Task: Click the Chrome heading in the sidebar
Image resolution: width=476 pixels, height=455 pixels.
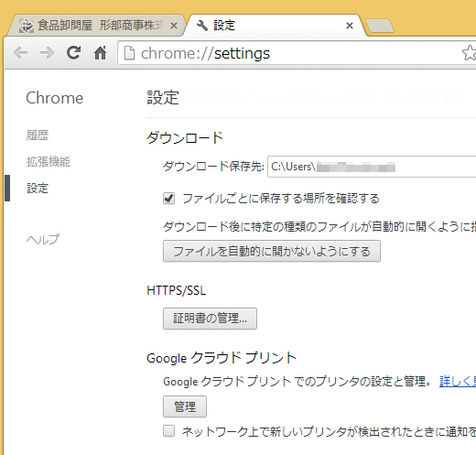Action: tap(55, 98)
